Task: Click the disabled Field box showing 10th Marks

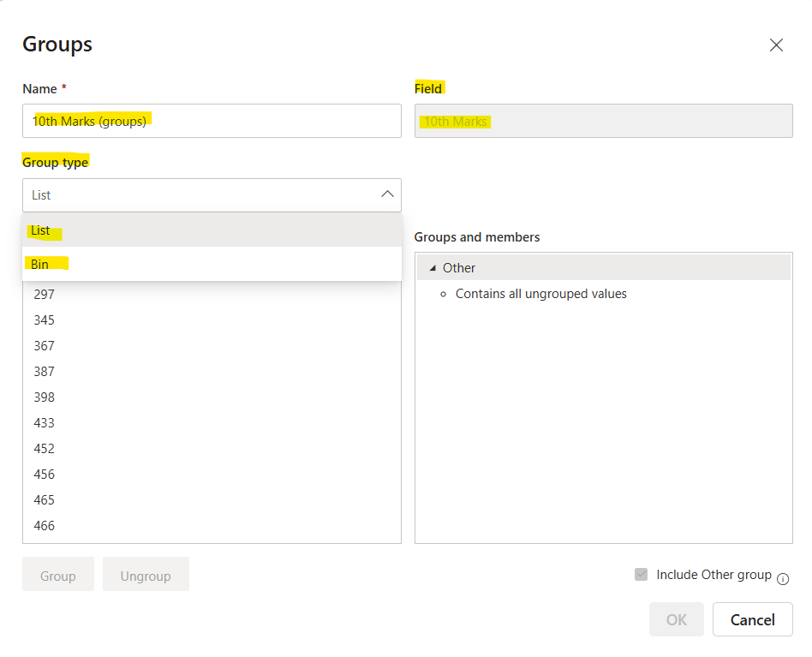Action: pos(603,121)
